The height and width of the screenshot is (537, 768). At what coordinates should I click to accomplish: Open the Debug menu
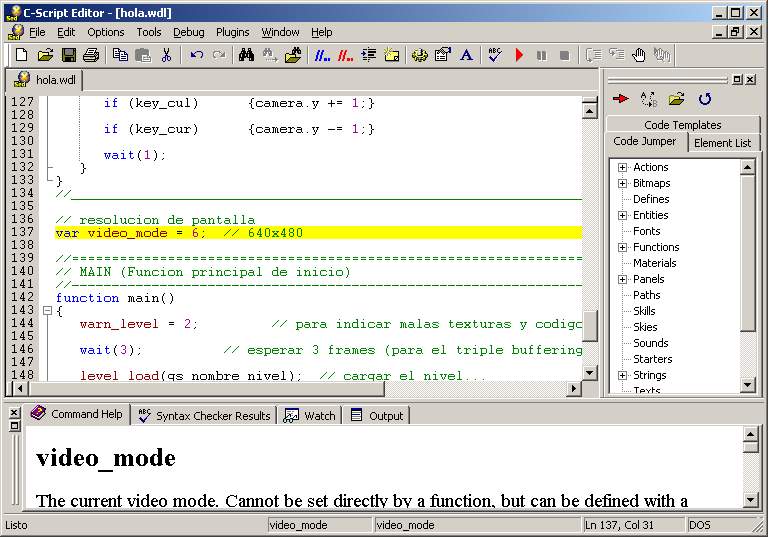[189, 32]
